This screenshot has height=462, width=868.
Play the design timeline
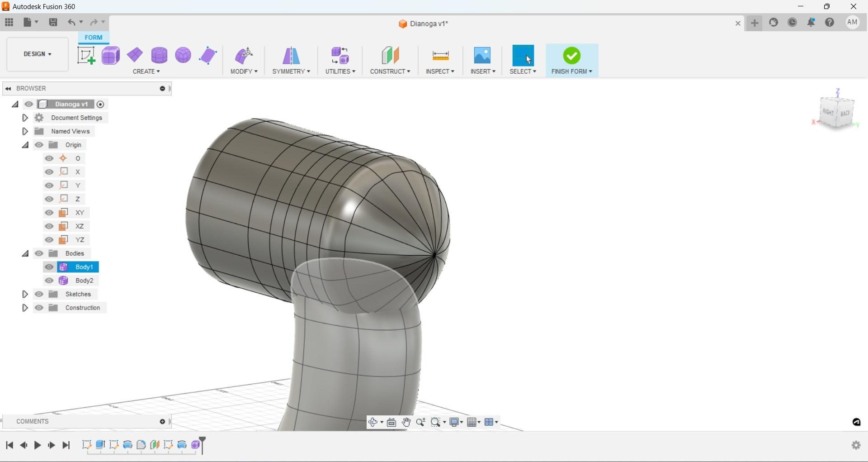click(x=38, y=445)
